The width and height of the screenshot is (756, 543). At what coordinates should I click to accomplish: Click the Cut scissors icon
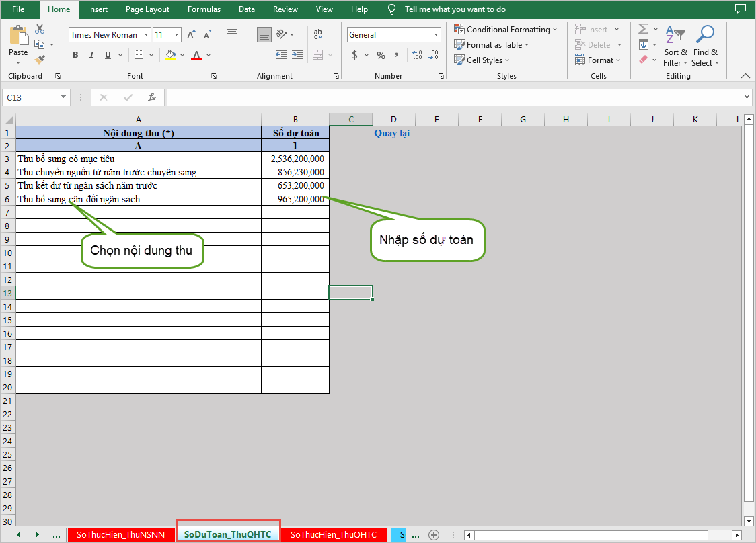(x=40, y=29)
